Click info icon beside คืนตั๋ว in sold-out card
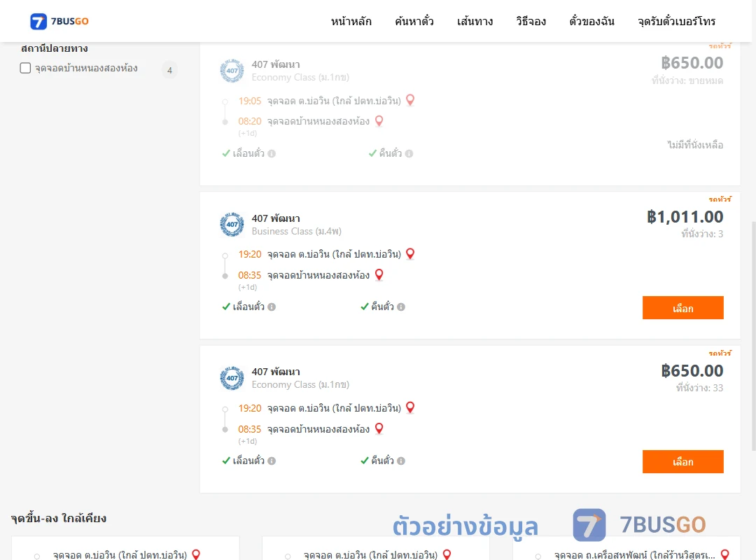The image size is (756, 560). click(x=409, y=153)
